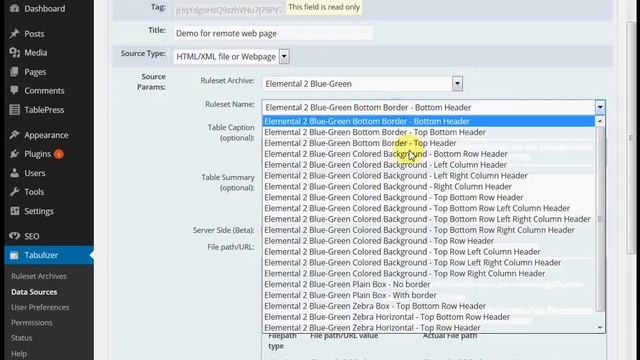Select Bottom Border - Top Header option

(429, 143)
